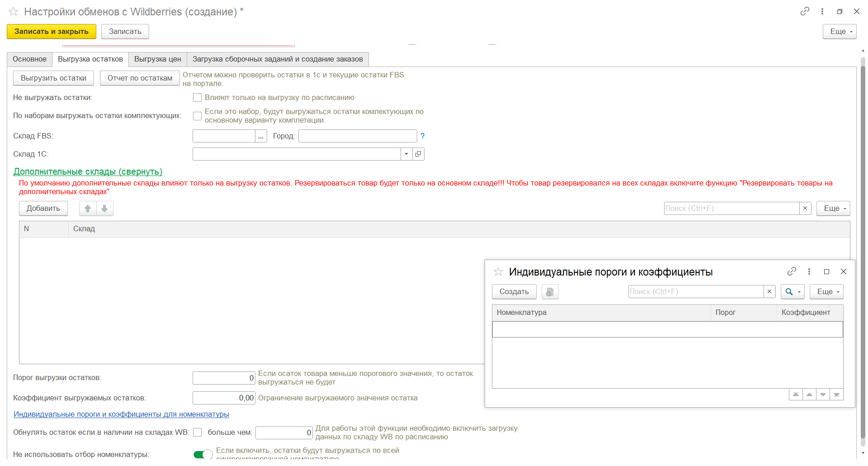Focus the больше чем value field
The width and height of the screenshot is (868, 466).
click(284, 433)
